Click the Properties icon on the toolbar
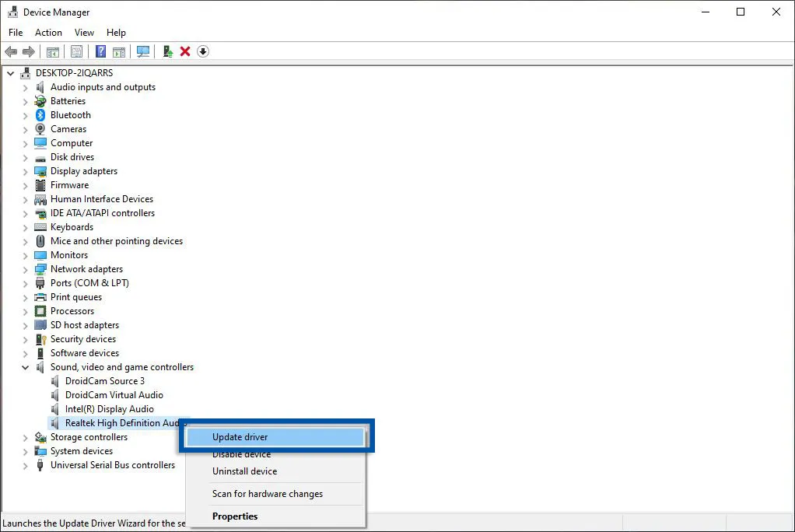The width and height of the screenshot is (795, 532). [77, 51]
